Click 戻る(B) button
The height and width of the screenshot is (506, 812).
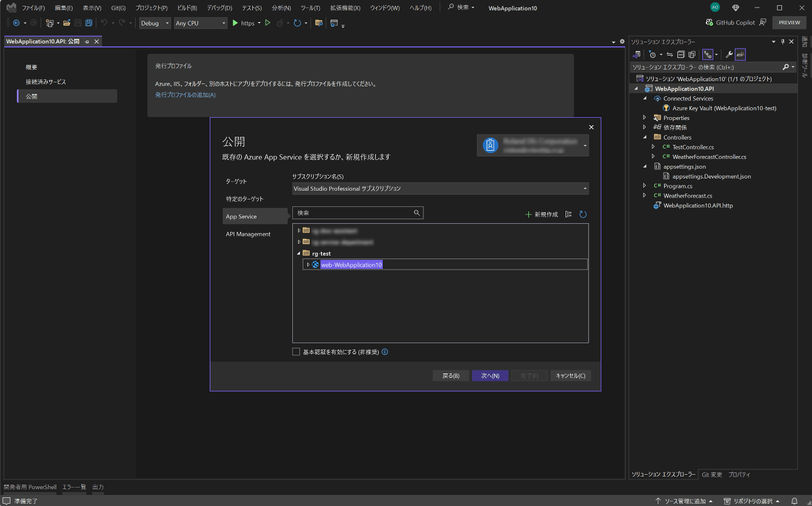(451, 376)
